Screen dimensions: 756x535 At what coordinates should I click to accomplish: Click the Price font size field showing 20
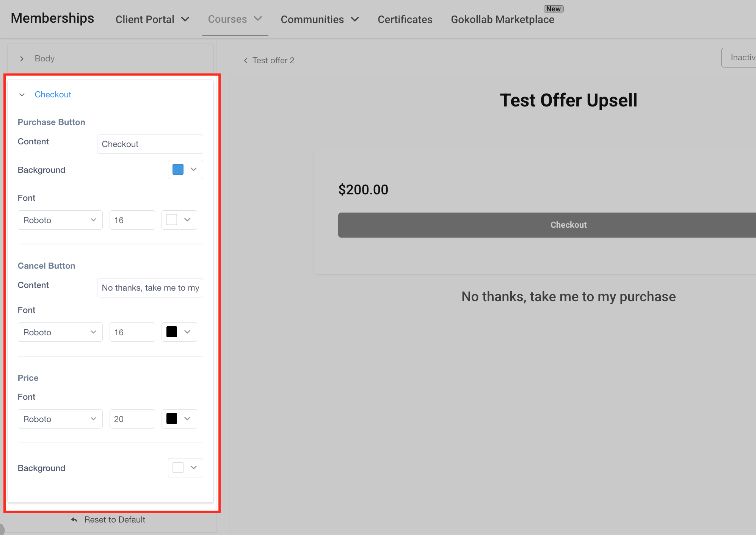pos(132,419)
